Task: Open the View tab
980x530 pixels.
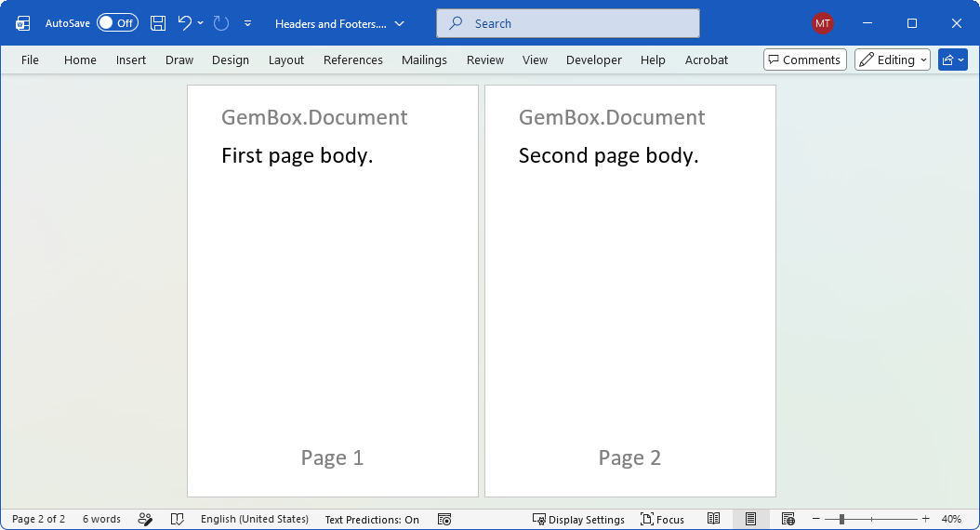Action: point(535,60)
